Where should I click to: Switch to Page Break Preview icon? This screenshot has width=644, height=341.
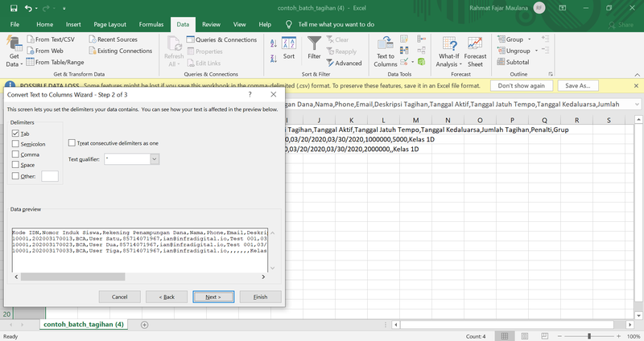[x=545, y=336]
